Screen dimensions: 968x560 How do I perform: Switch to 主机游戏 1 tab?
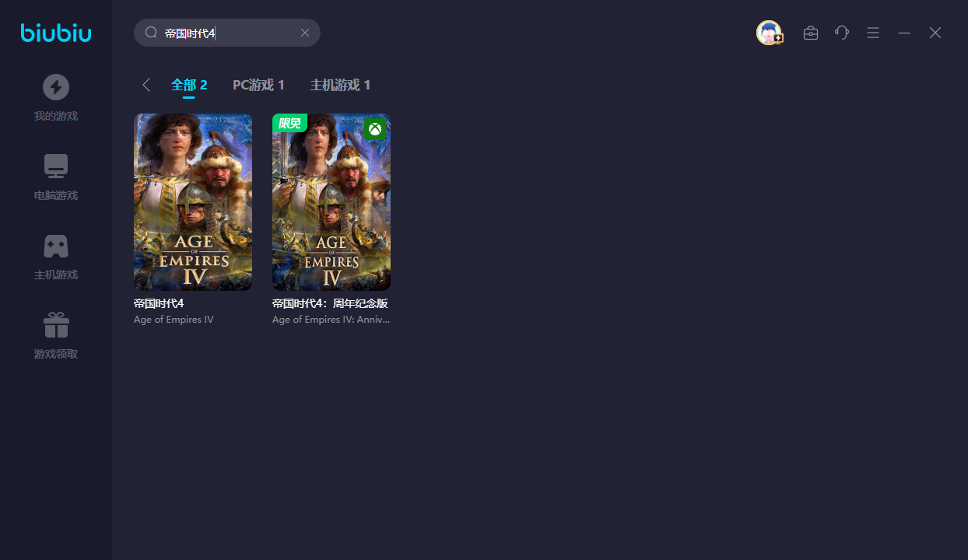pos(340,85)
